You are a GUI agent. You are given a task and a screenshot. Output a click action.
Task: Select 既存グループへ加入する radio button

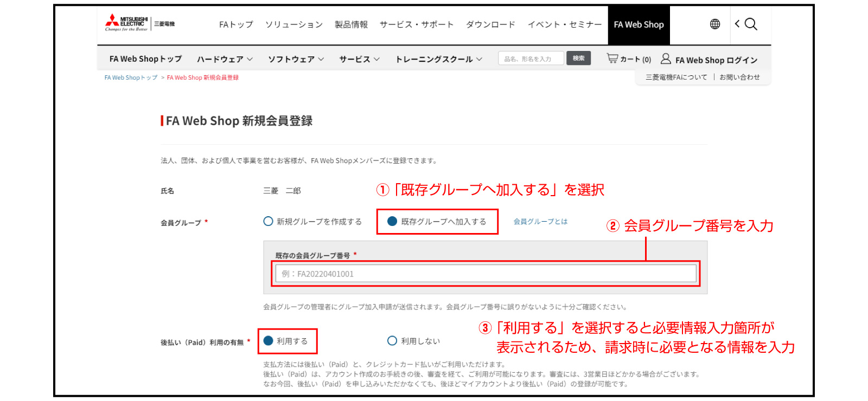pos(392,221)
